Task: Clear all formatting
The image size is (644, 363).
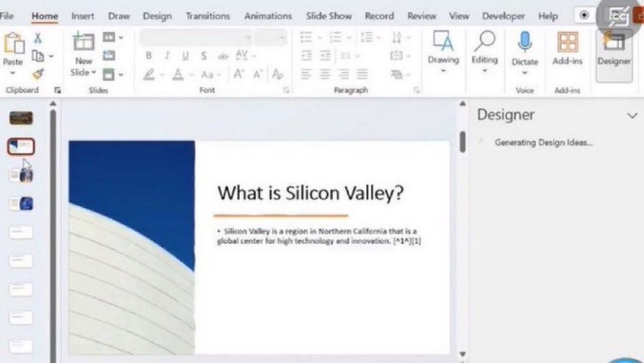Action: (278, 74)
